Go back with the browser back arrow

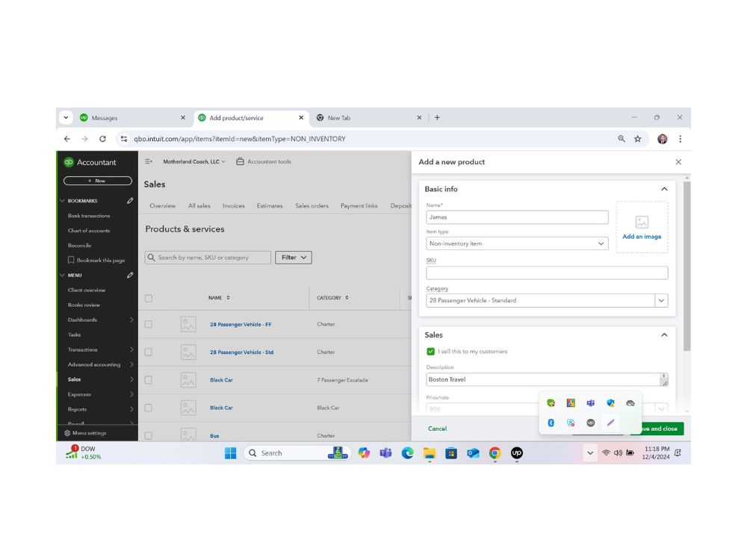(x=67, y=139)
